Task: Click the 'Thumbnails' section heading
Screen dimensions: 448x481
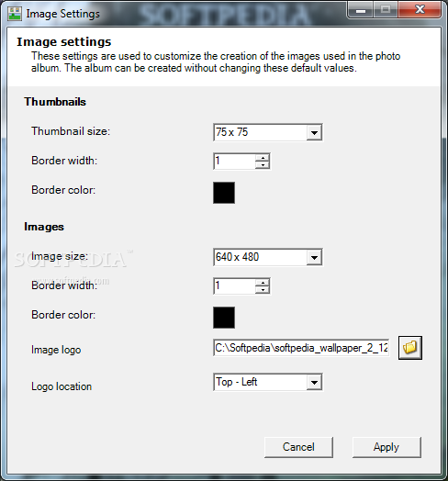Action: 55,102
